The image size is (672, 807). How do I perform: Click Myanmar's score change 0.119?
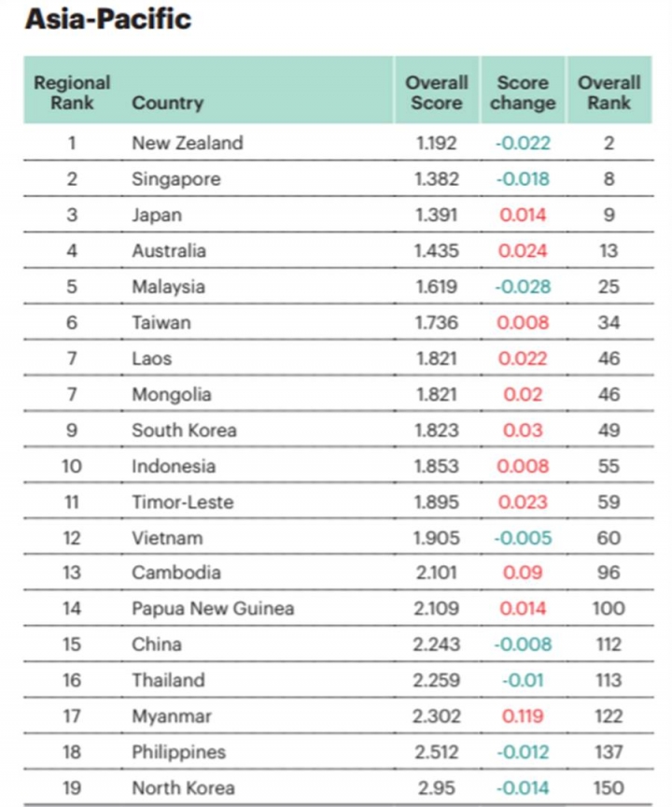523,716
